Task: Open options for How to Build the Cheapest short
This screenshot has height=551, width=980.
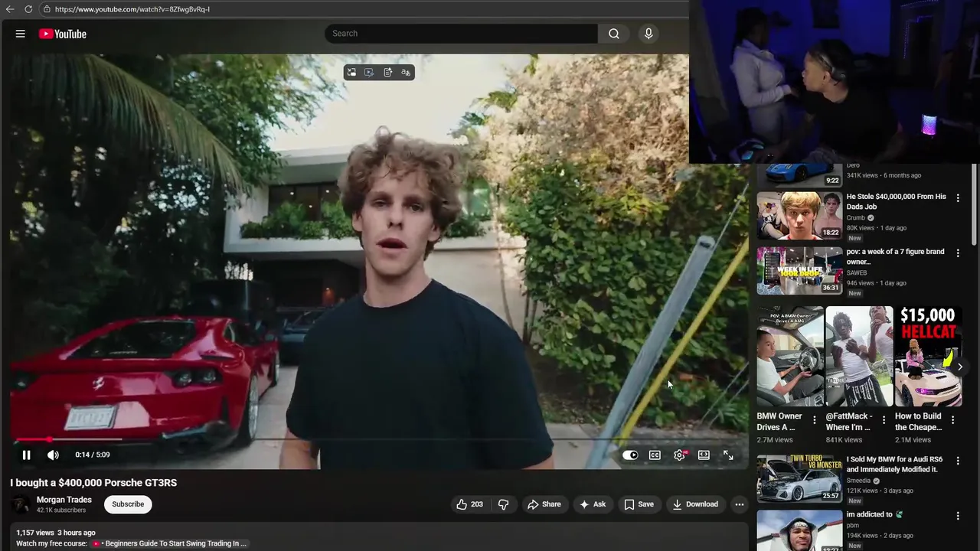Action: pos(952,420)
